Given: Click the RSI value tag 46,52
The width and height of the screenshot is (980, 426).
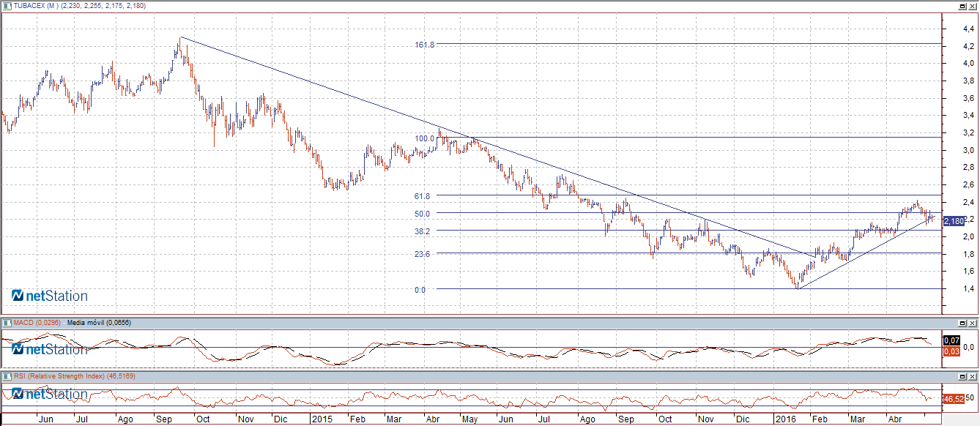Looking at the screenshot, I should (x=952, y=399).
